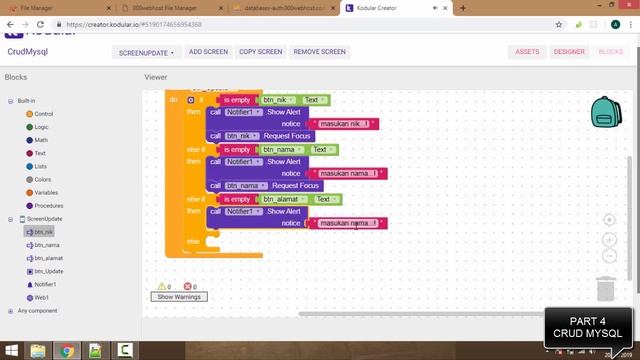Image resolution: width=640 pixels, height=360 pixels.
Task: Go back in the browser
Action: (10, 24)
